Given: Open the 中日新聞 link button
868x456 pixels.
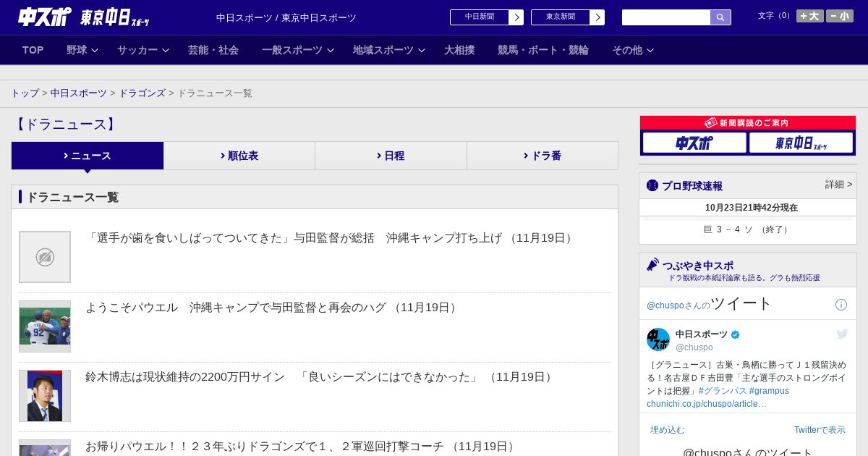Looking at the screenshot, I should tap(480, 17).
